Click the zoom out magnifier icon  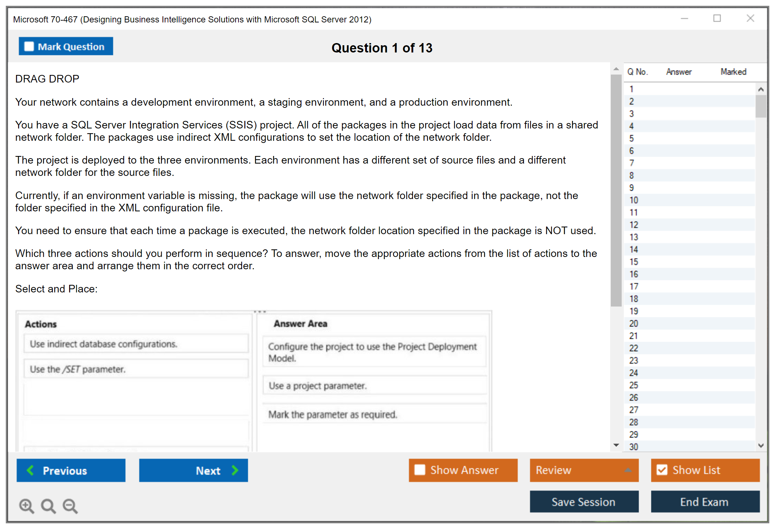tap(70, 505)
